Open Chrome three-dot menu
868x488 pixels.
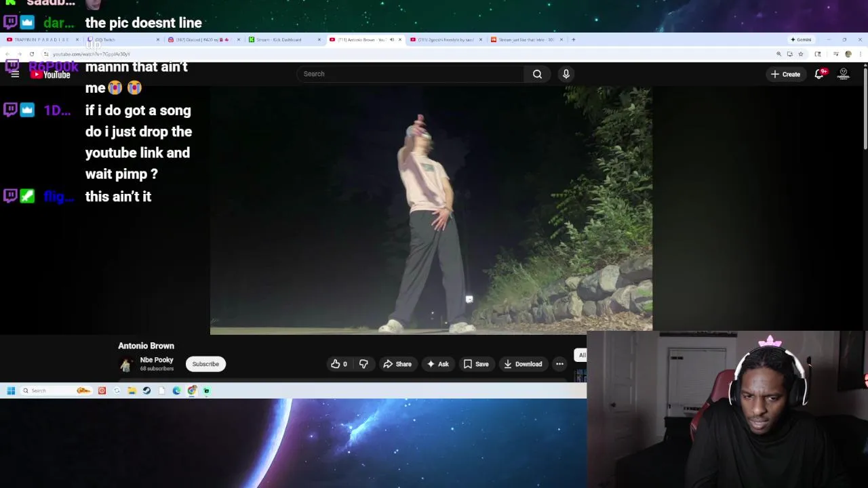point(860,54)
